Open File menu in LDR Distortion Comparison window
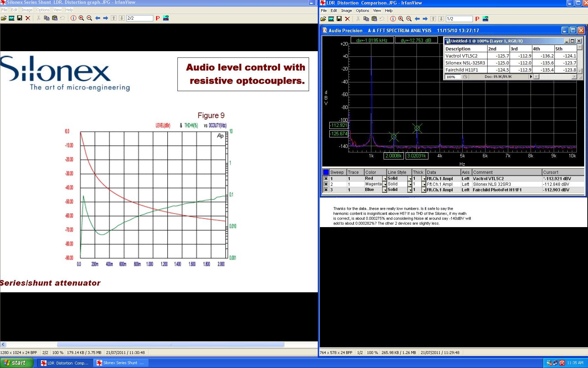Viewport: 588px width, 368px height. pos(324,11)
